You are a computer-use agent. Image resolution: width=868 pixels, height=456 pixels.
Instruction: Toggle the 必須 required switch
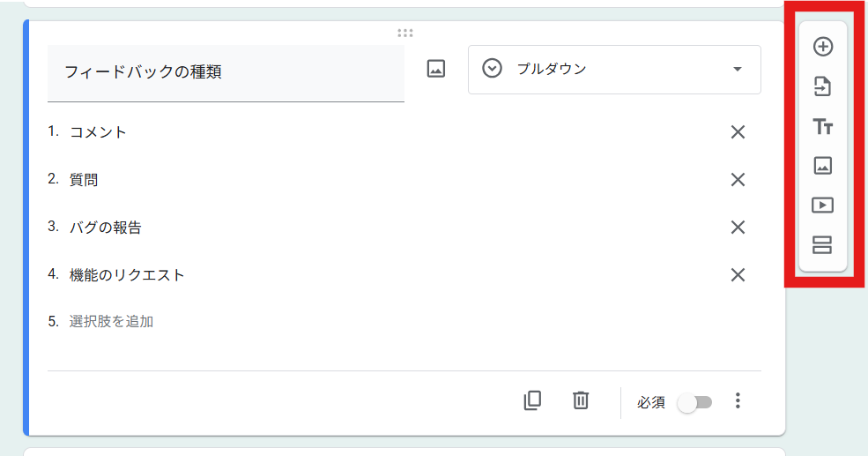coord(695,402)
